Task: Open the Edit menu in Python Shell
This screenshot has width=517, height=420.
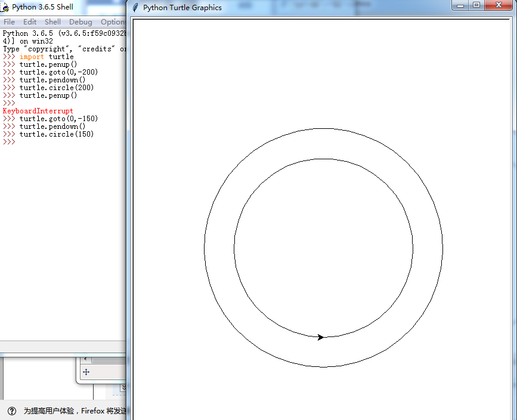Action: (30, 22)
